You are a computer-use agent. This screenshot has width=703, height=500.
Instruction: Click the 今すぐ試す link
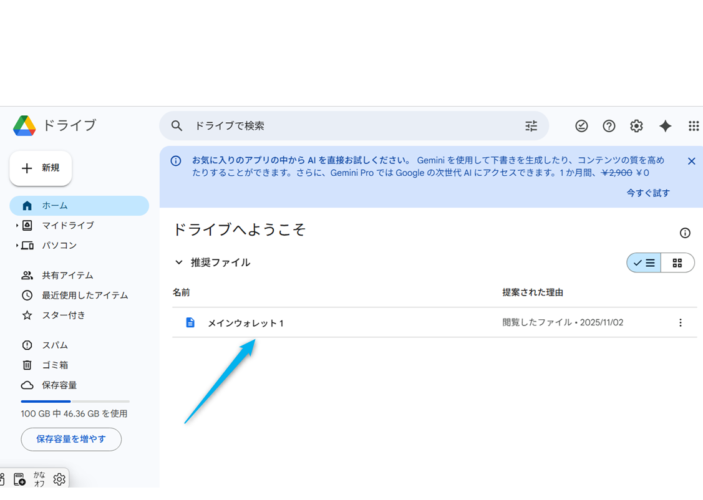(x=648, y=193)
